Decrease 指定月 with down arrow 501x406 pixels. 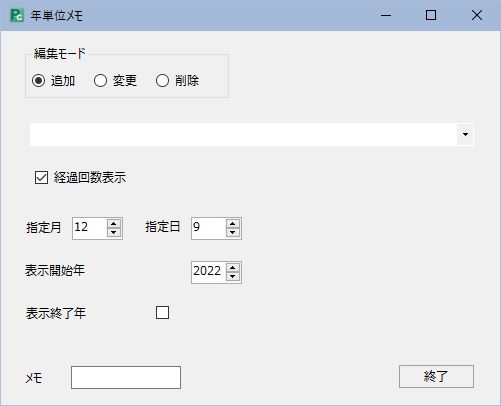click(114, 232)
